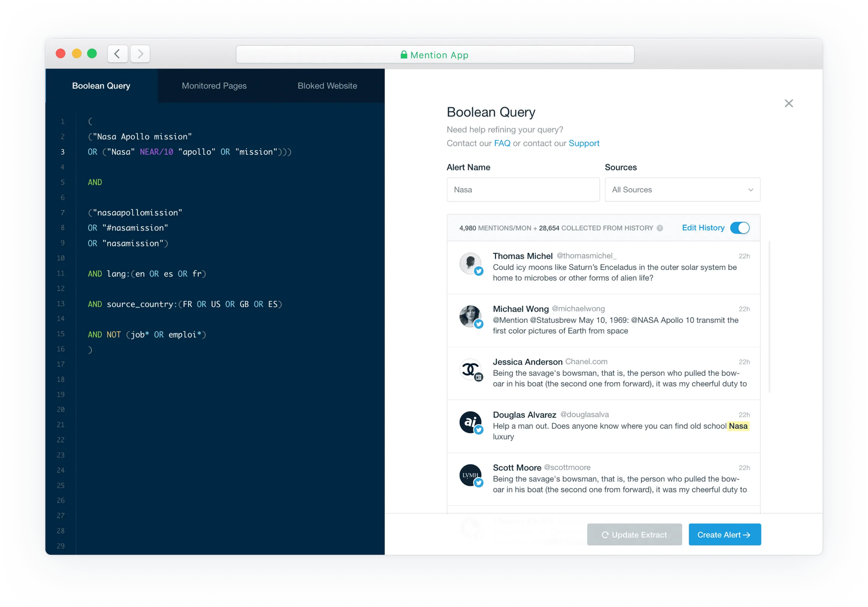
Task: Click "nasaapollomission" in the query editor
Action: 137,213
